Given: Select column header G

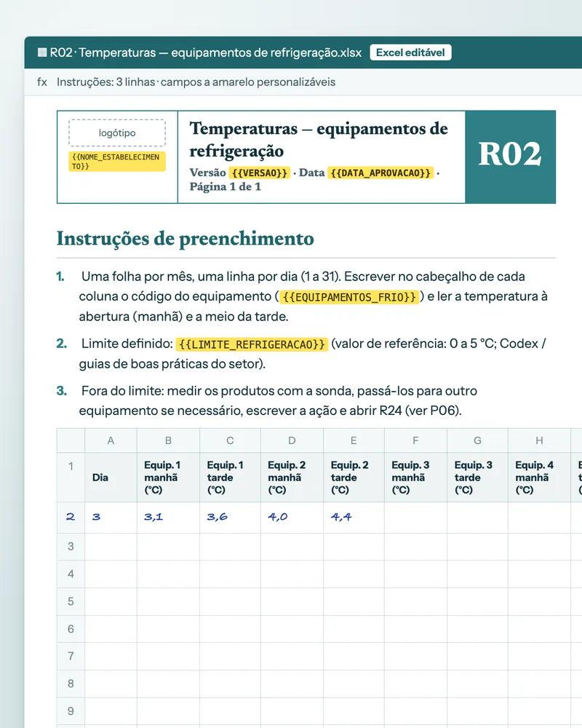Looking at the screenshot, I should (477, 440).
